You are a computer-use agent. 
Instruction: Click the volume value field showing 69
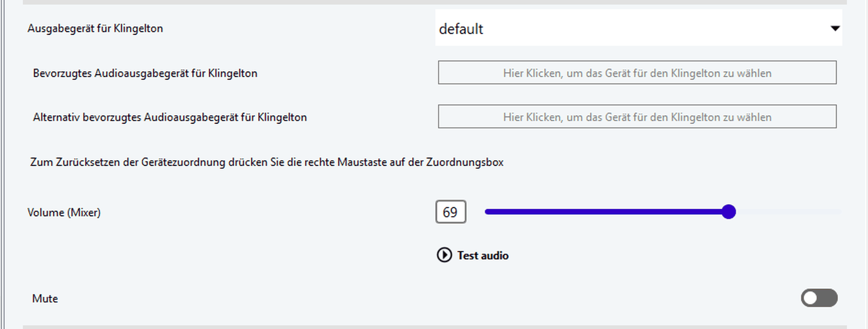(450, 212)
